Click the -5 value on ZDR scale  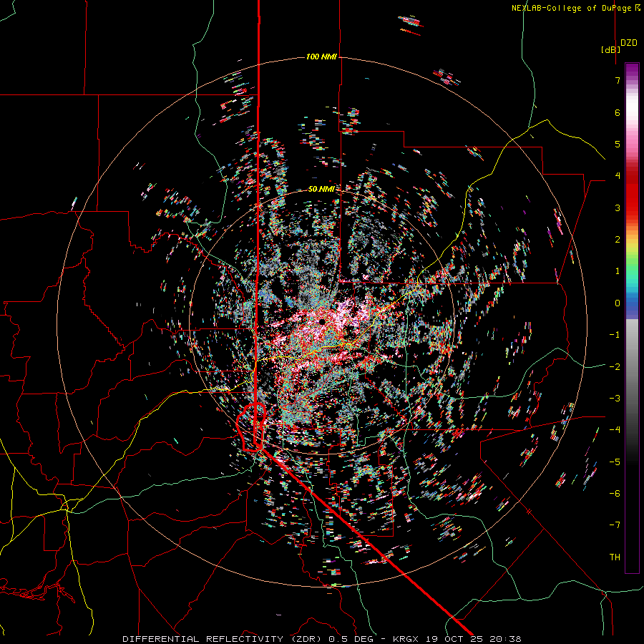[x=615, y=462]
